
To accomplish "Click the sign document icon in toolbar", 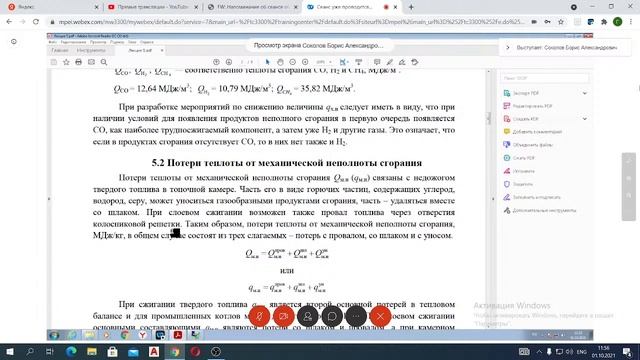I will [x=402, y=62].
